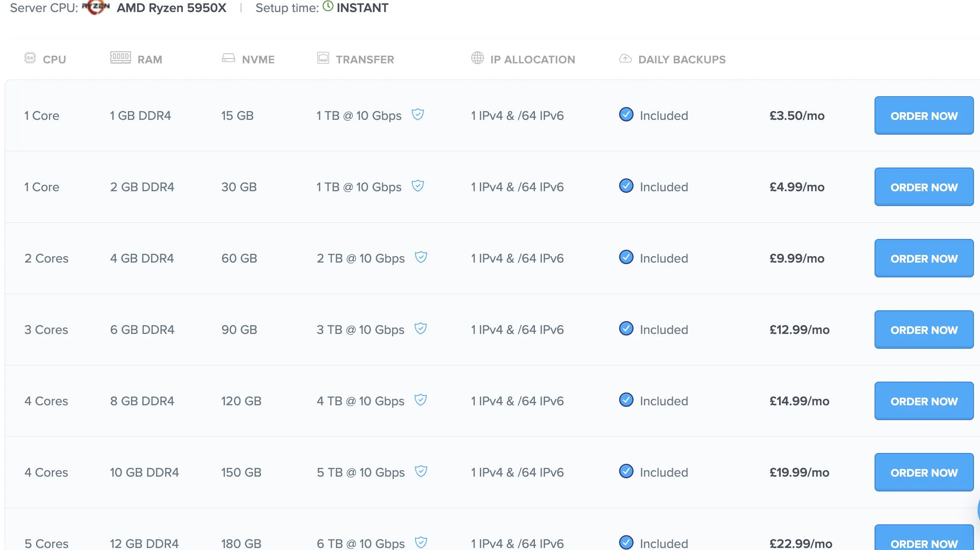Click Included checkmark on £4.99 plan

(x=626, y=186)
